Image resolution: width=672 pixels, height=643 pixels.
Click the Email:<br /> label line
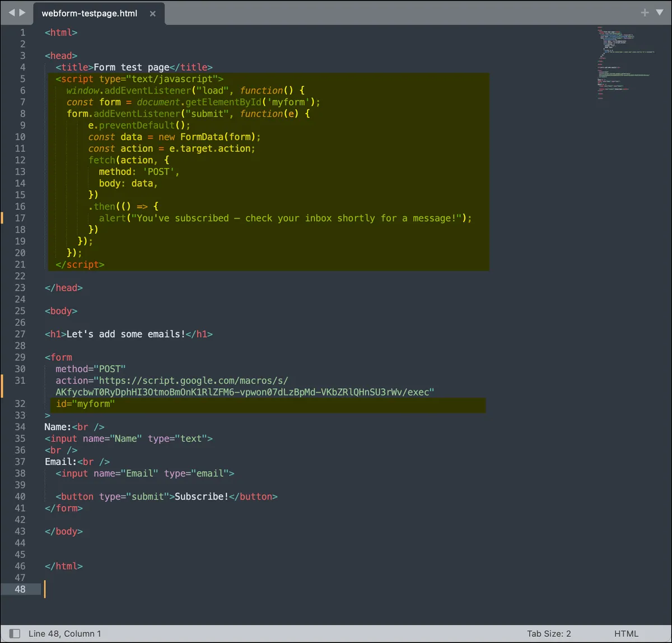click(77, 462)
